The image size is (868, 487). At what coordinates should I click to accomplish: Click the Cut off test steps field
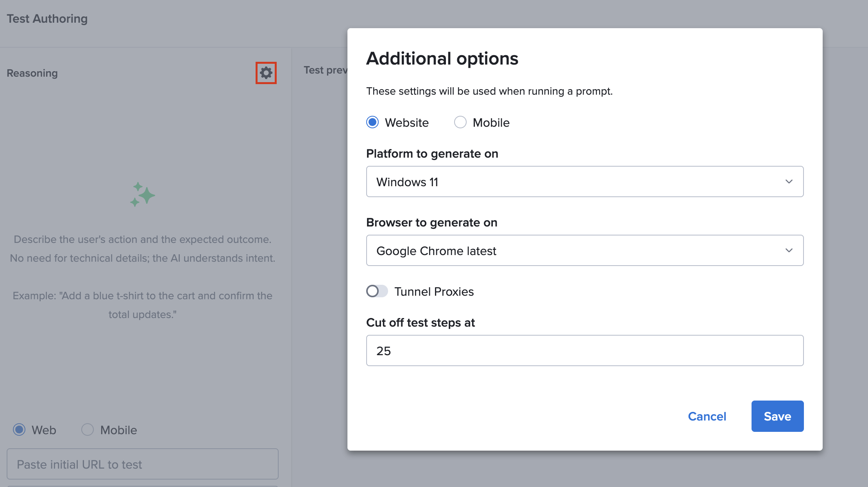click(x=584, y=350)
